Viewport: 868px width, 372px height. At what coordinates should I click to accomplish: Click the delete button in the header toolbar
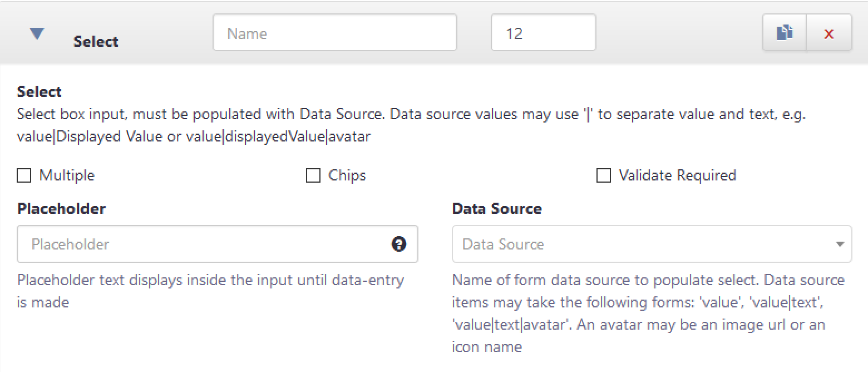point(829,33)
